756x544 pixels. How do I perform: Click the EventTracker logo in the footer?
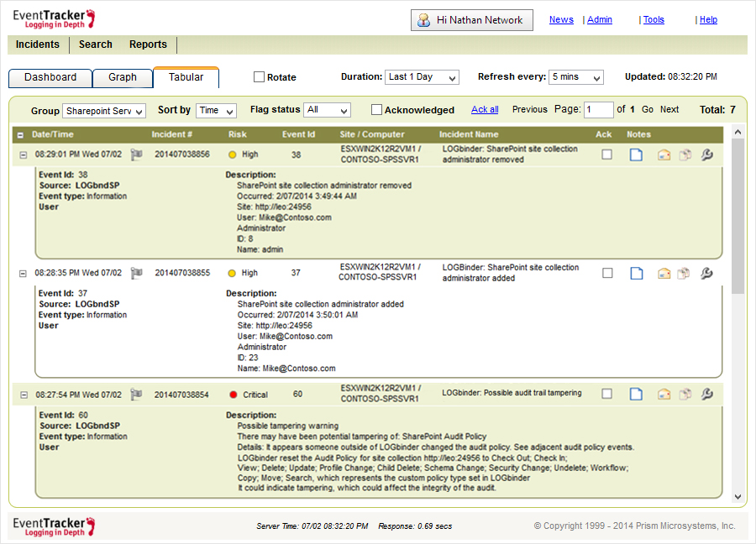(54, 526)
